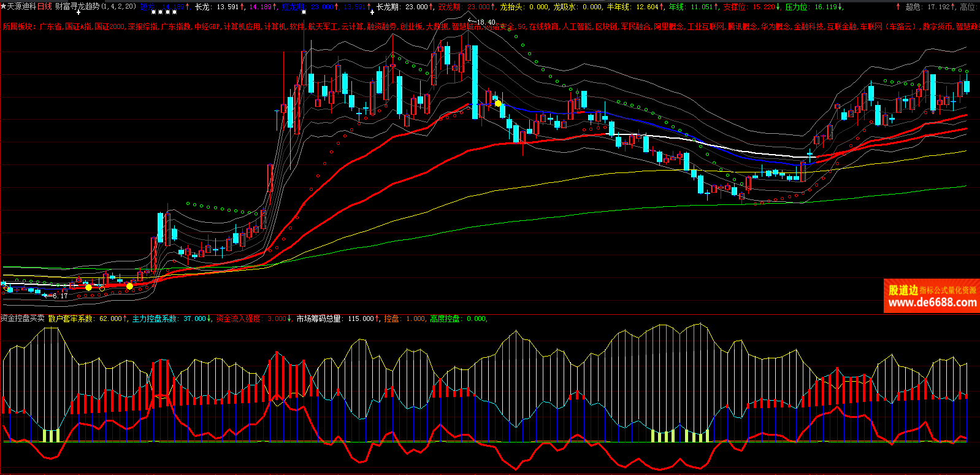Screen dimensions: 980x475
Task: Click the 区块链 sector tag
Action: coord(606,27)
